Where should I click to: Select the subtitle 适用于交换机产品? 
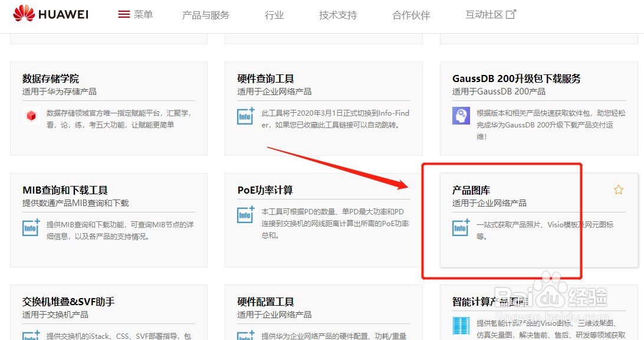(55, 315)
